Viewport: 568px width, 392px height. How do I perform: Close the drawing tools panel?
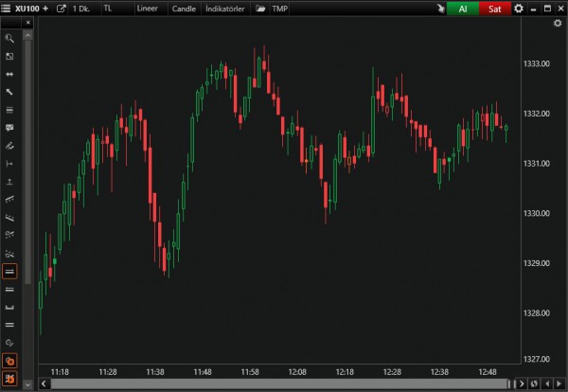click(28, 23)
